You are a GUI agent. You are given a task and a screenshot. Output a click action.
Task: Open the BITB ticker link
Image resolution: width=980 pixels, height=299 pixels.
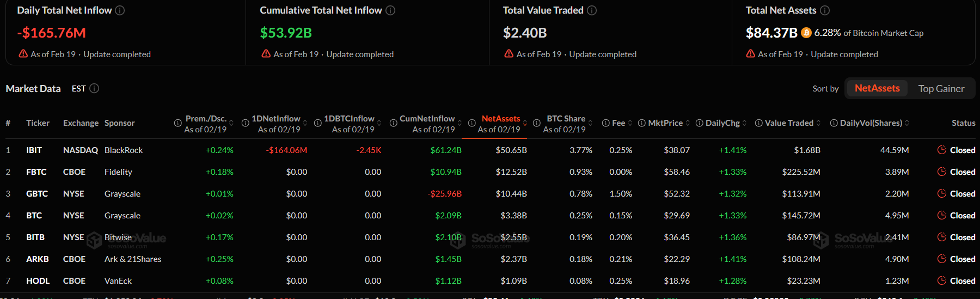point(35,237)
